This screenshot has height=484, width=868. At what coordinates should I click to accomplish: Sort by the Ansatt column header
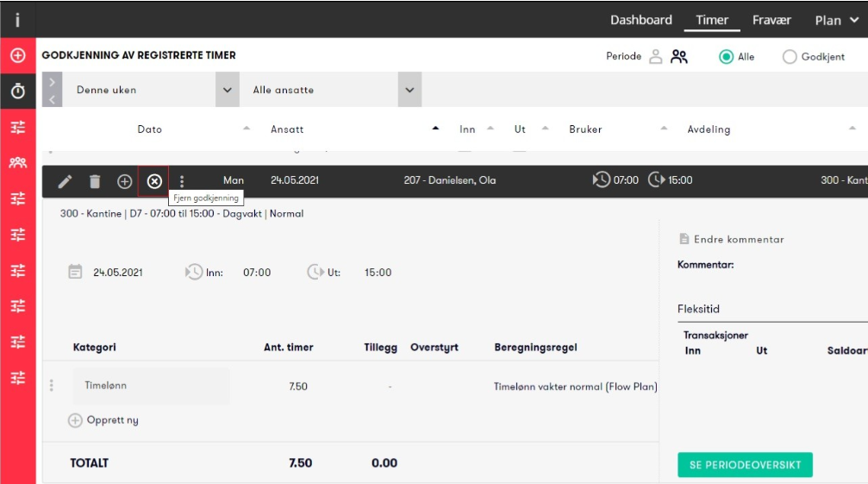tap(287, 129)
